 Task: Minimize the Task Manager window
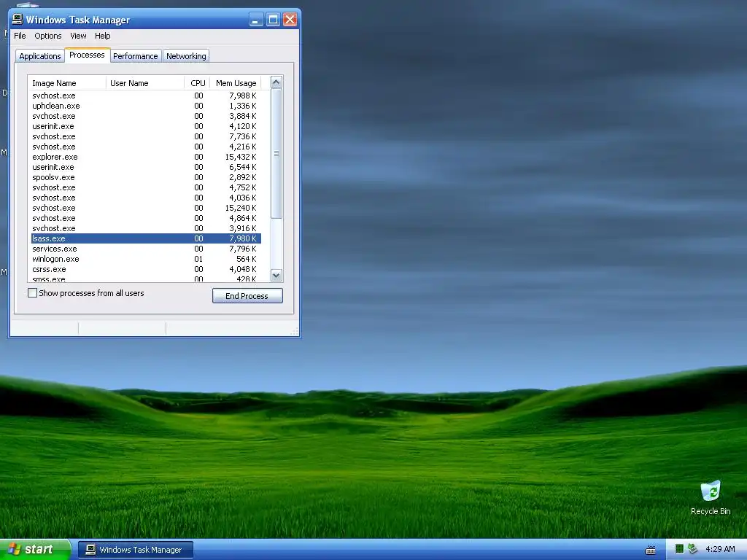click(x=256, y=20)
